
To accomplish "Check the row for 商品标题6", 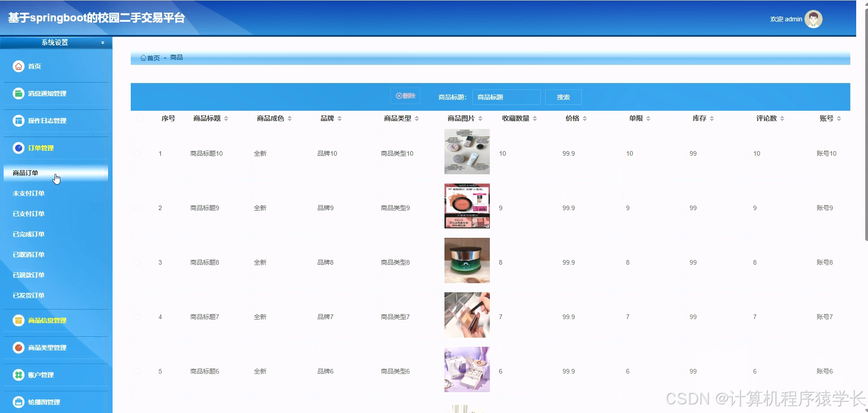I will [x=137, y=371].
